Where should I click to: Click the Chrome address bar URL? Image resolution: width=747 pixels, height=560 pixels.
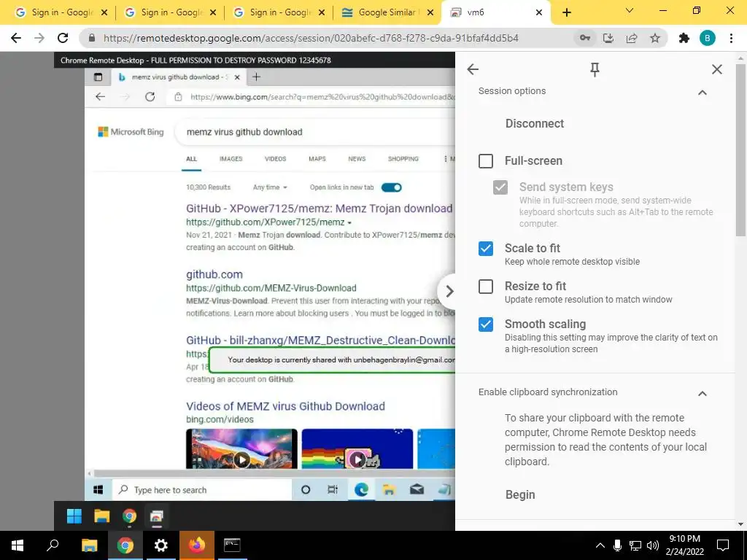click(x=311, y=38)
